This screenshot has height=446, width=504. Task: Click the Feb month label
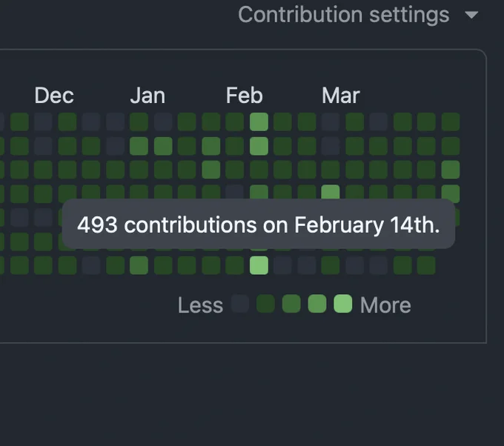pos(245,96)
